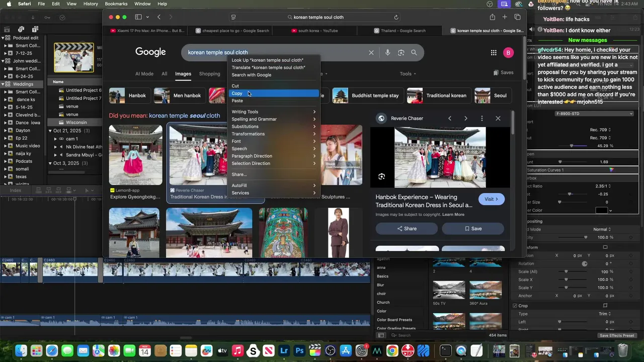The image size is (644, 362).
Task: Start Google voice search with microphone
Action: [387, 52]
